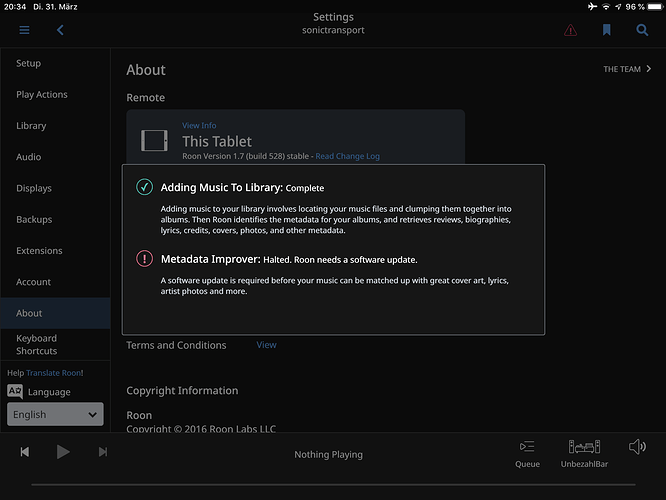The width and height of the screenshot is (666, 500).
Task: Click the View Info link
Action: (199, 125)
